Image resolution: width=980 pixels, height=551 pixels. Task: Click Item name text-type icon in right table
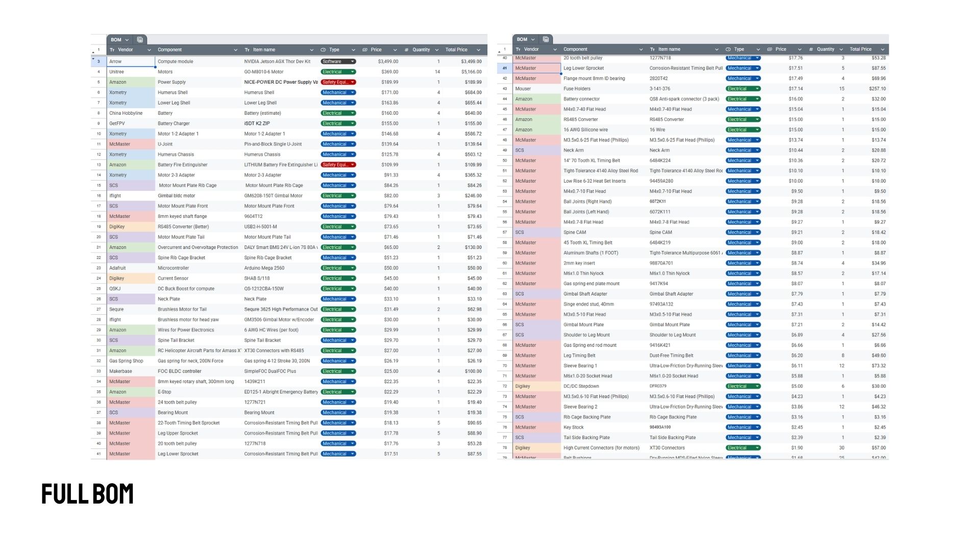(652, 49)
